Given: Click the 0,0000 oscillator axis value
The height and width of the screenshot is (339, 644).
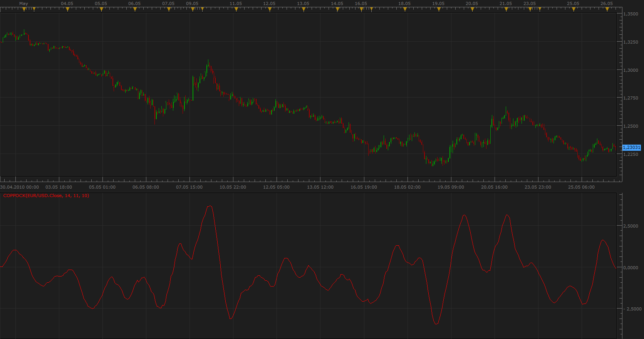Looking at the screenshot, I should 631,268.
